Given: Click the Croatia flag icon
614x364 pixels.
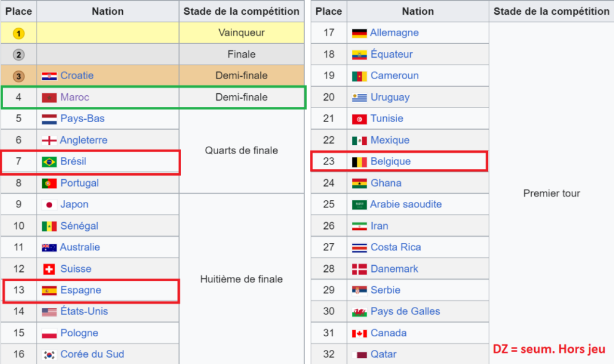Looking at the screenshot, I should [49, 76].
